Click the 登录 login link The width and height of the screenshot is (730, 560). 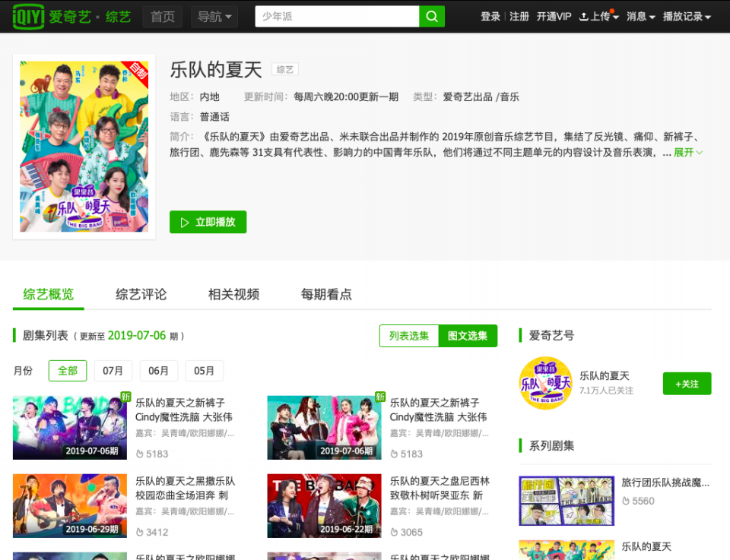click(490, 17)
